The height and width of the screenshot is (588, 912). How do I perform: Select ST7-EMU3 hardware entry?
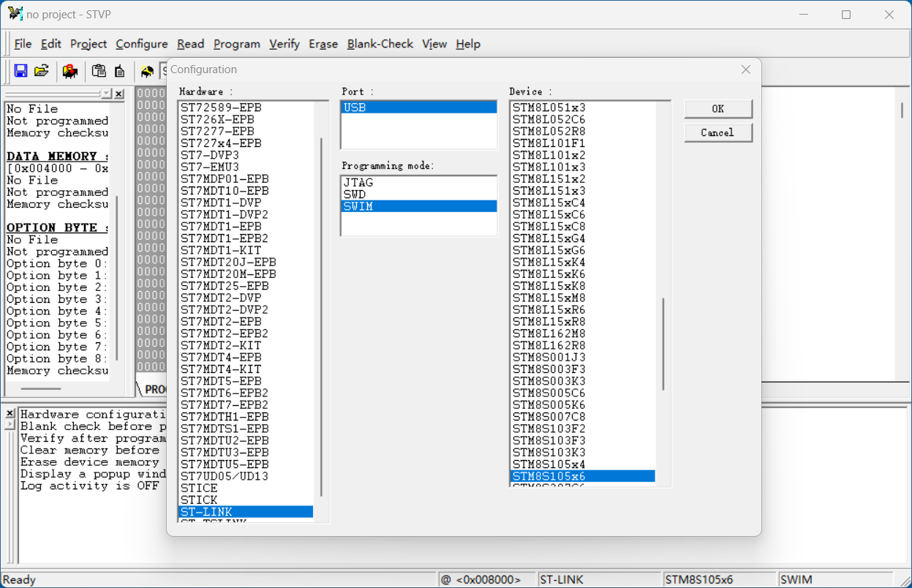(246, 167)
